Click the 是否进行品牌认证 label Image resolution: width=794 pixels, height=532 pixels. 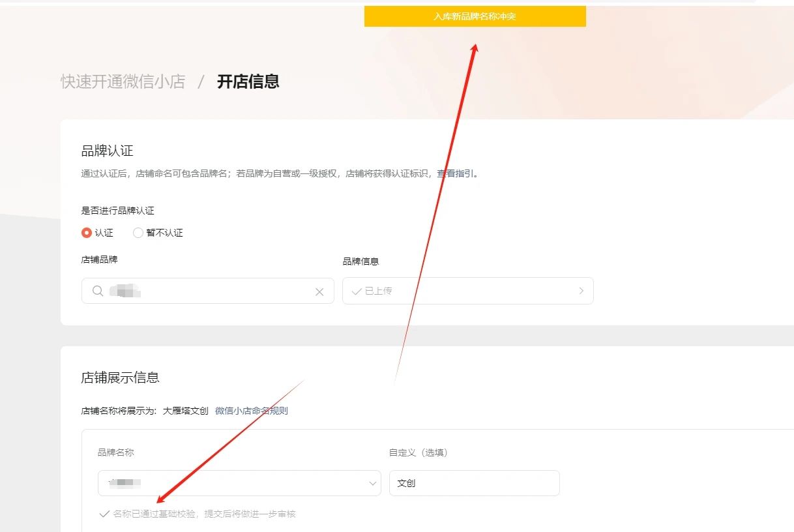click(x=118, y=211)
